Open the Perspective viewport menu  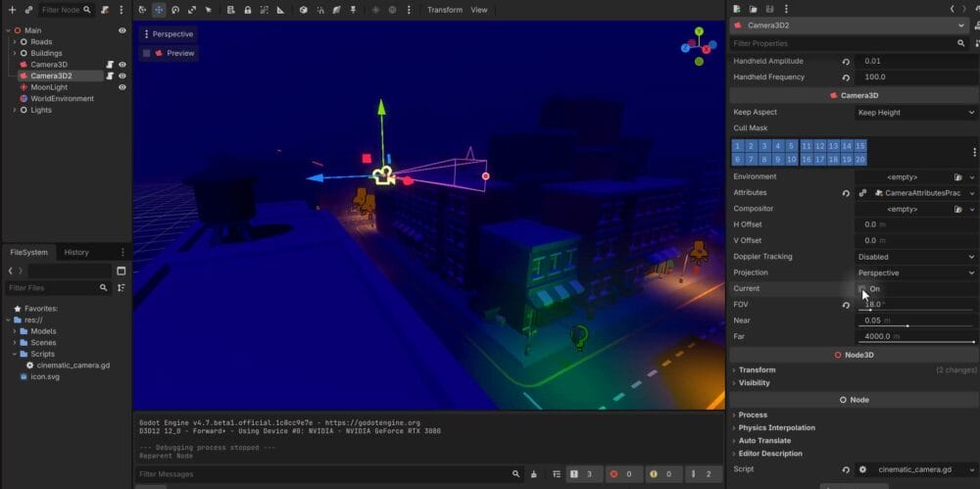coord(169,34)
